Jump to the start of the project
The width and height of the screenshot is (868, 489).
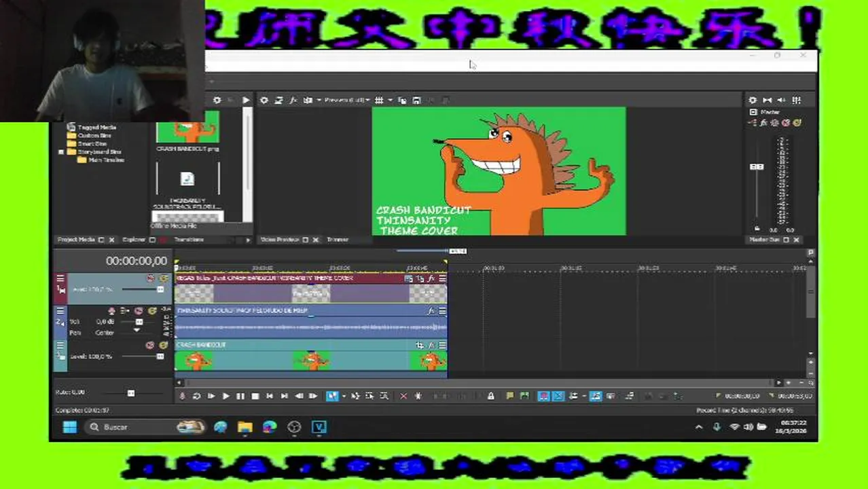tap(270, 396)
